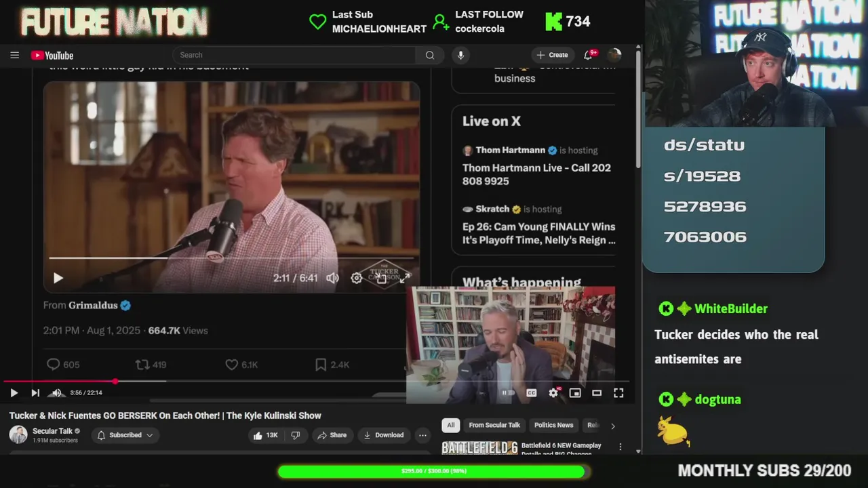Open options for the Battlefield 6 video

coord(620,447)
